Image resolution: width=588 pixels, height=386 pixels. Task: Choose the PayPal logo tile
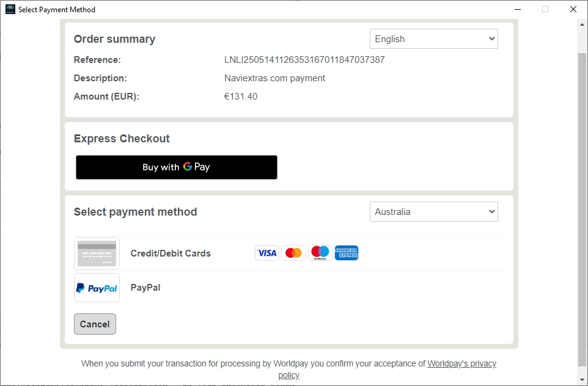[x=97, y=288]
